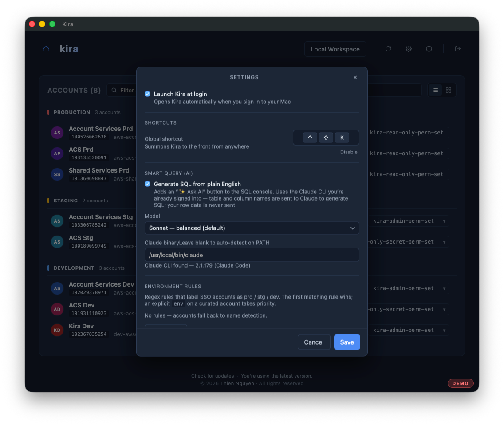Select the Shared Services Prd account name
504x425 pixels.
point(99,170)
